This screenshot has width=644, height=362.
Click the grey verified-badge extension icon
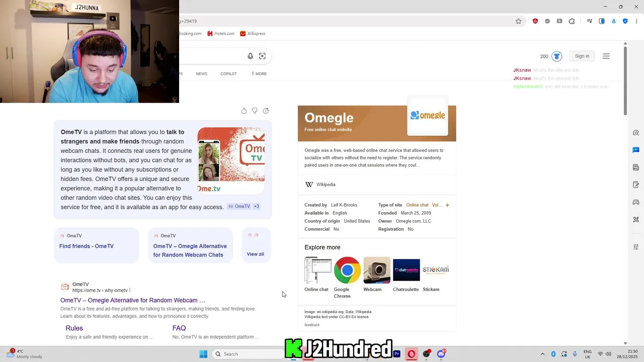click(x=547, y=21)
